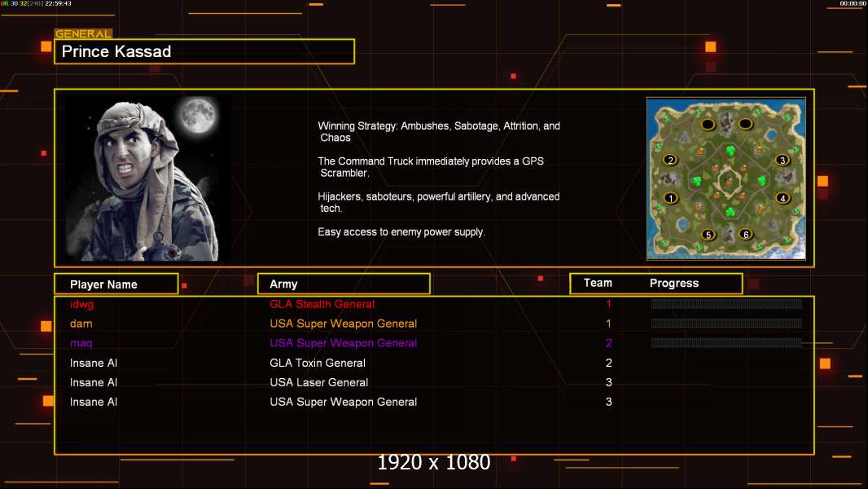Click start position 3 marker on minimap
Screen dimensions: 868x489
(783, 160)
